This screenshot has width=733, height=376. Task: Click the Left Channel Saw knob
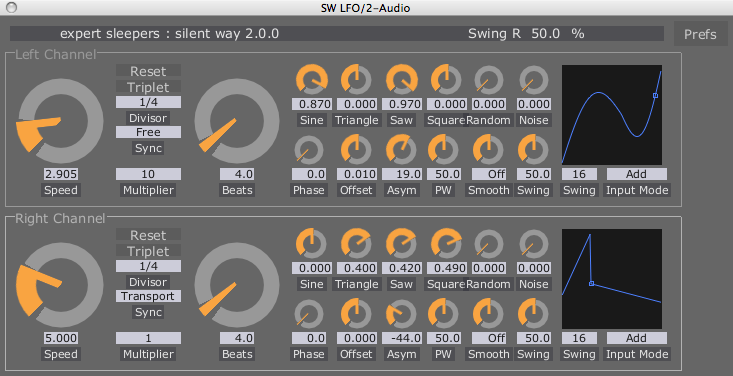pyautogui.click(x=402, y=80)
